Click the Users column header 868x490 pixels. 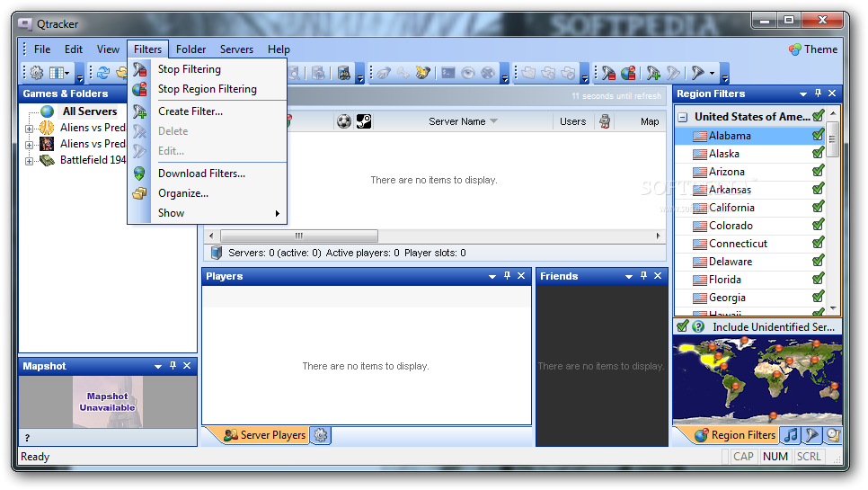pyautogui.click(x=572, y=121)
